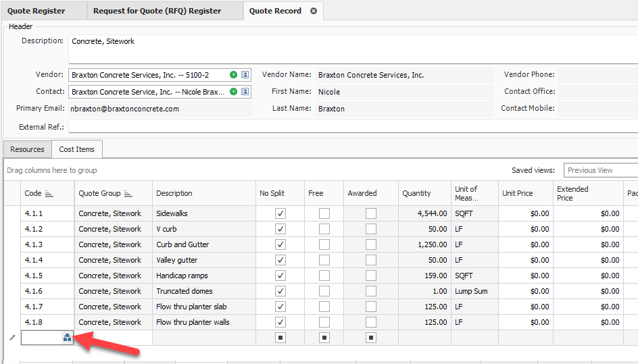Check Free for Handicap ramps

tap(324, 276)
